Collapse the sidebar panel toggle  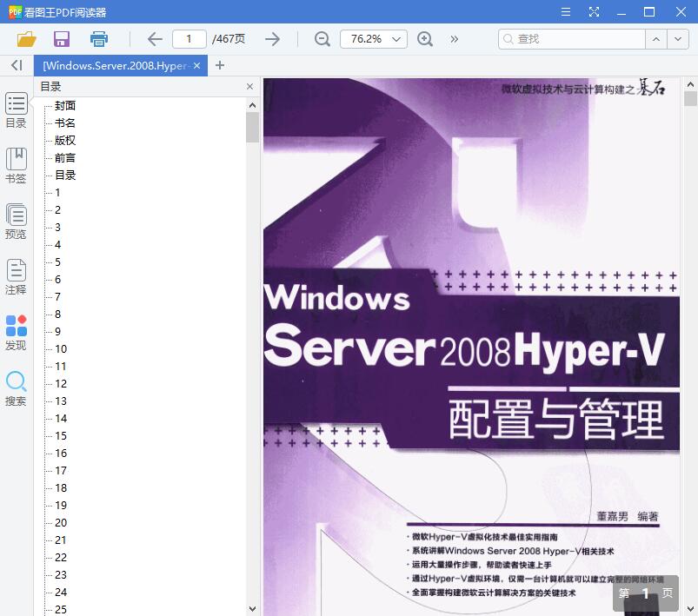pos(17,65)
